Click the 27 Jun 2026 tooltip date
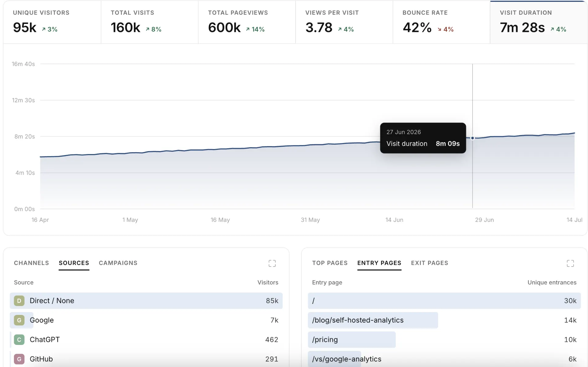The height and width of the screenshot is (367, 588). coord(404,132)
